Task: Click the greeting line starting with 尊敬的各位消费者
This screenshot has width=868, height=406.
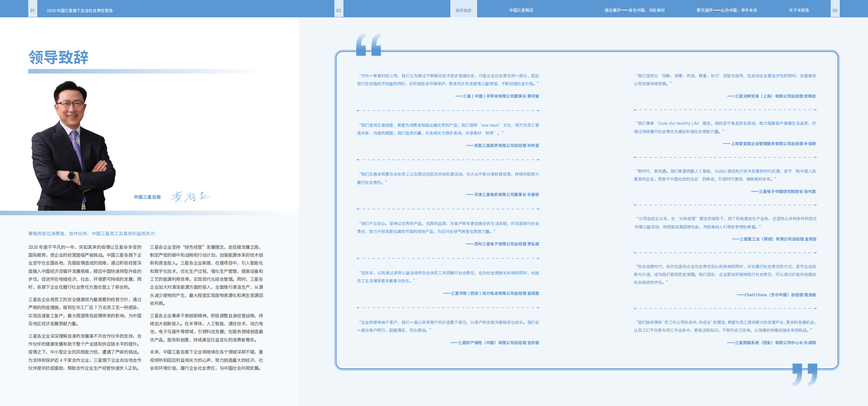Action: pos(93,234)
